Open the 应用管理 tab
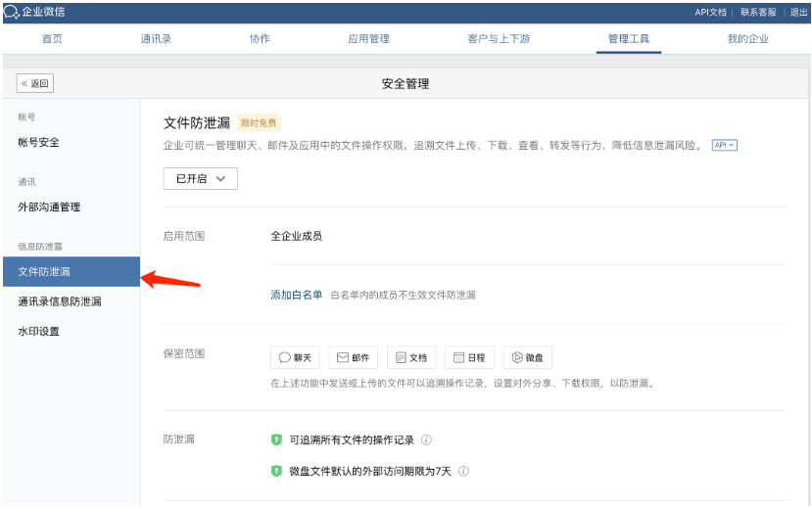 pyautogui.click(x=368, y=39)
